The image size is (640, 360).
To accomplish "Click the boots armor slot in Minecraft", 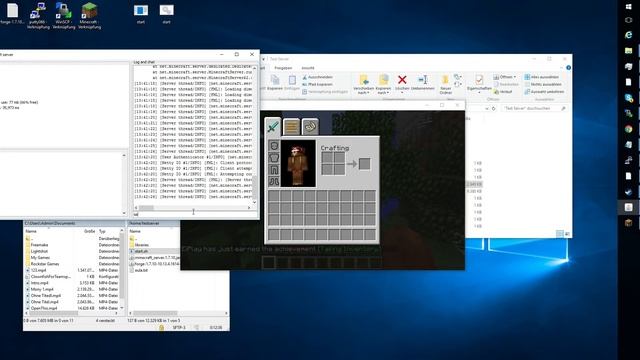I will click(x=274, y=181).
